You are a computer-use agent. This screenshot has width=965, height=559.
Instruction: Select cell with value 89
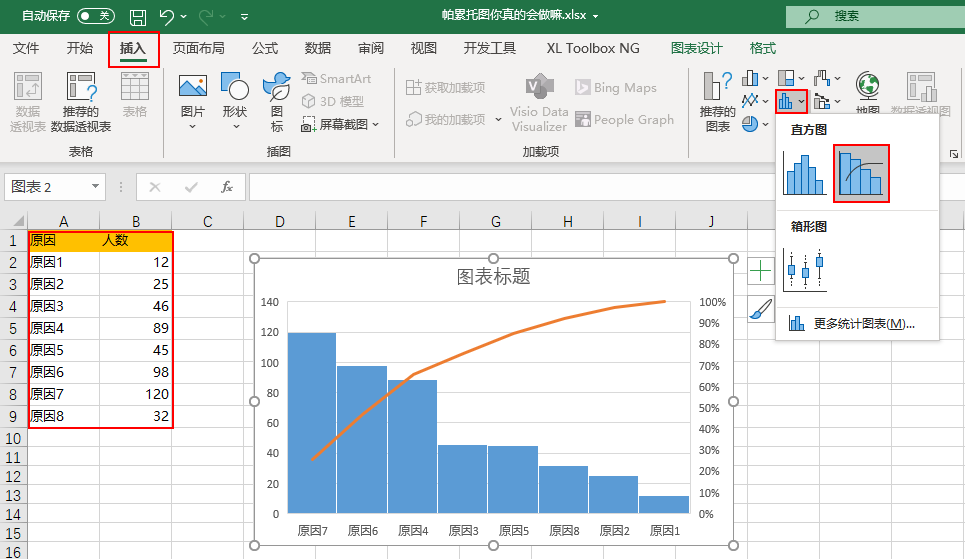point(135,328)
